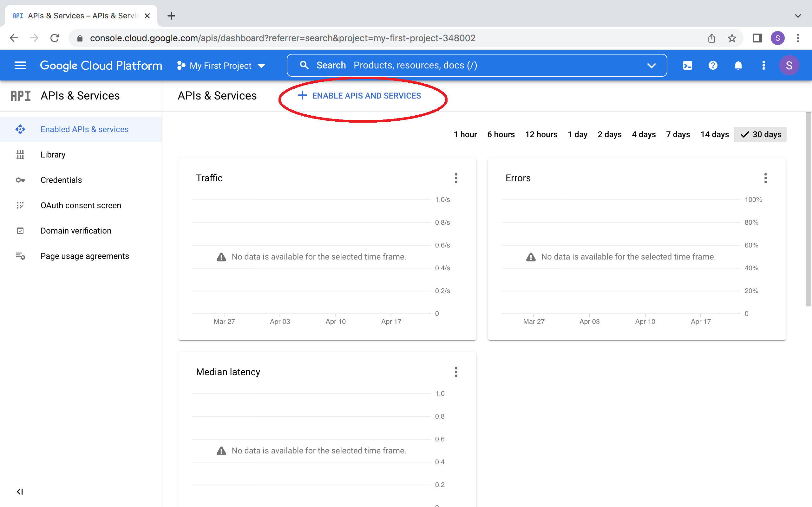Open Errors chart more options menu
The image size is (812, 507).
[765, 178]
